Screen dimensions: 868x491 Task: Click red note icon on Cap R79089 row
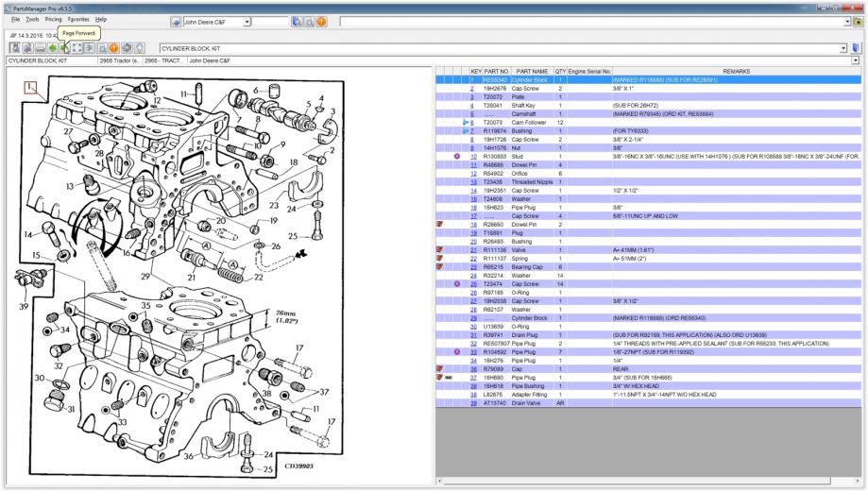tap(439, 368)
